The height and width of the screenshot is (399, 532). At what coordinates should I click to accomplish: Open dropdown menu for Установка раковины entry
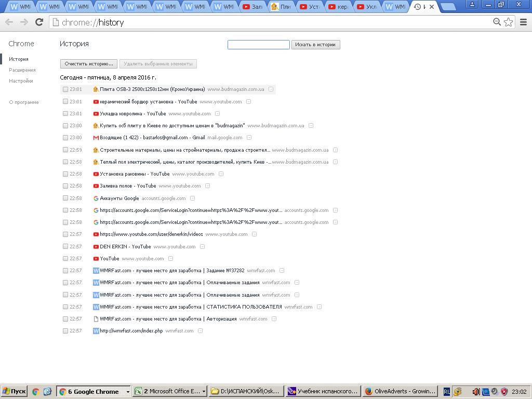pos(221,174)
